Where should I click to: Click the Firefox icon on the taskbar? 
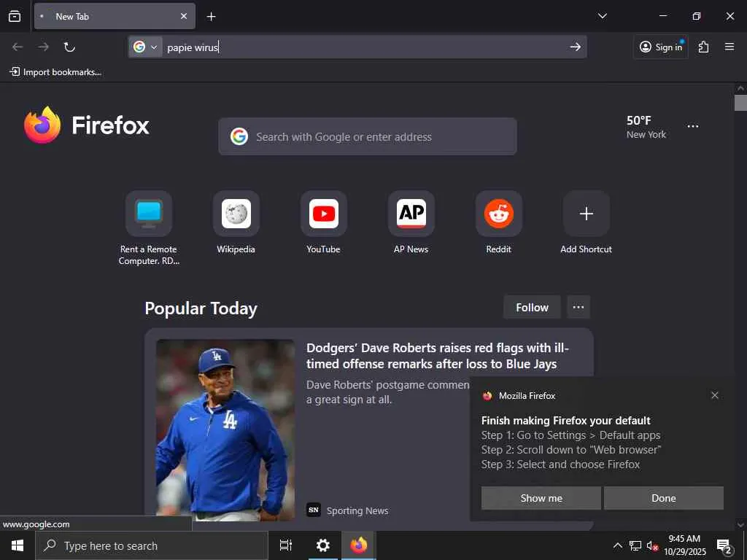(x=359, y=545)
